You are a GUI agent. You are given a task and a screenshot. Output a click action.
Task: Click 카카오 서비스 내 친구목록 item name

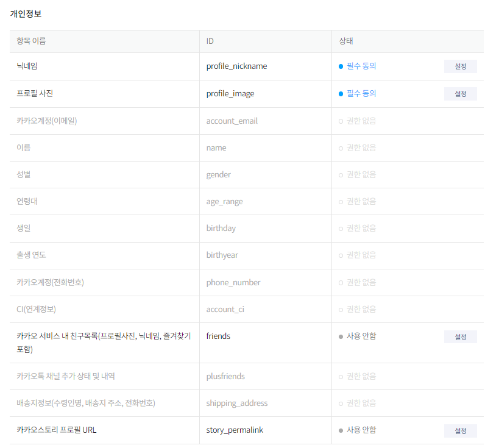coord(104,343)
